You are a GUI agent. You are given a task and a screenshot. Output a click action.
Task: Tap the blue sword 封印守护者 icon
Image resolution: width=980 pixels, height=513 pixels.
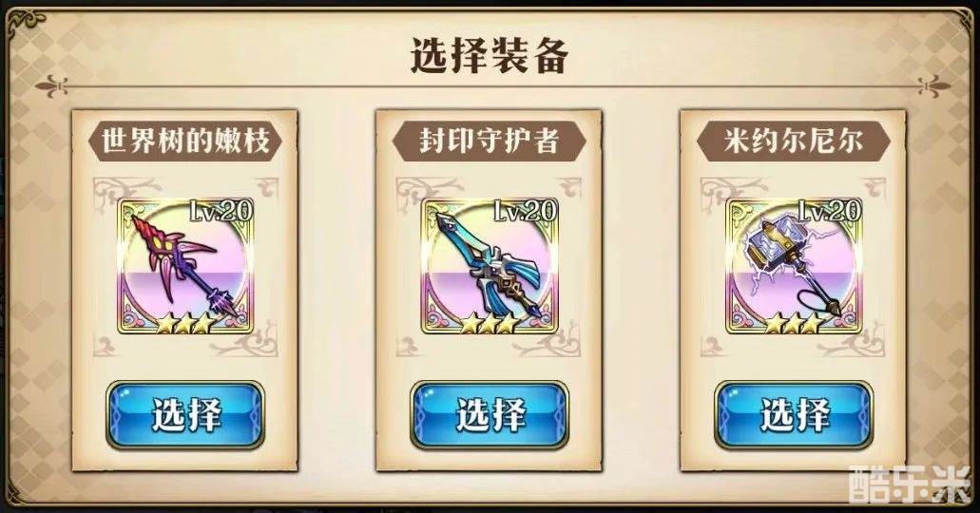click(490, 268)
